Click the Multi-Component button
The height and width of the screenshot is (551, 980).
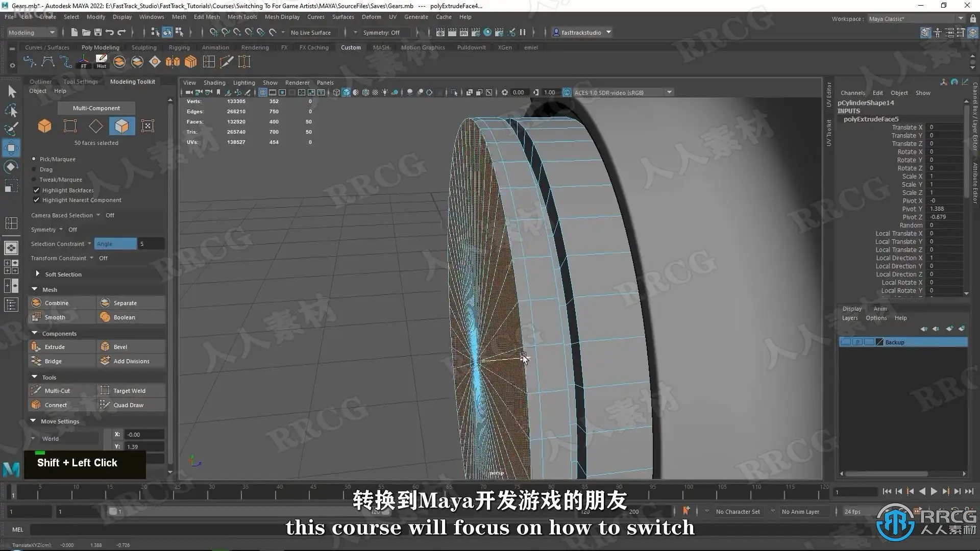[x=96, y=108]
